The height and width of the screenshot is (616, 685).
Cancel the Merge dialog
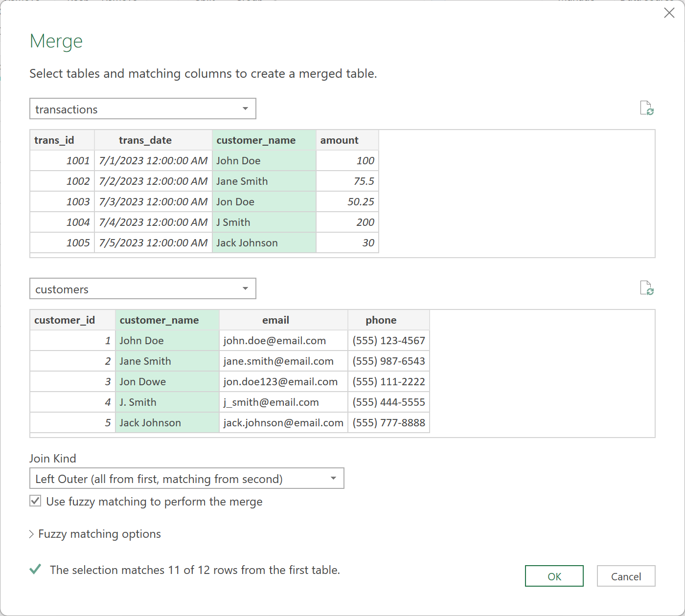click(626, 576)
